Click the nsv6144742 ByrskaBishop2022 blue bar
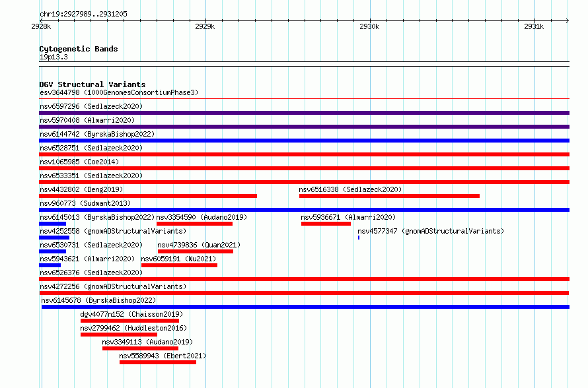 coord(304,141)
